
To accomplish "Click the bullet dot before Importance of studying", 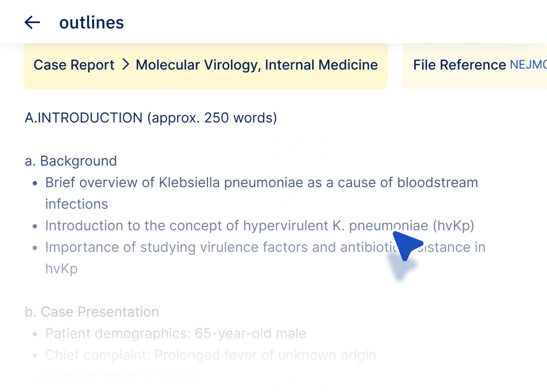I will coord(35,248).
